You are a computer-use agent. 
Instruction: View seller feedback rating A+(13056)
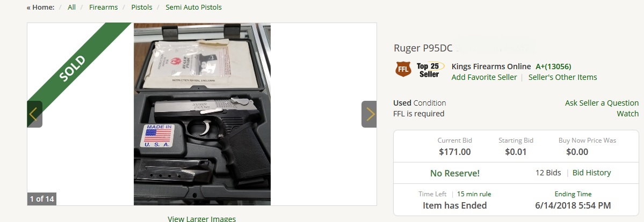(553, 66)
